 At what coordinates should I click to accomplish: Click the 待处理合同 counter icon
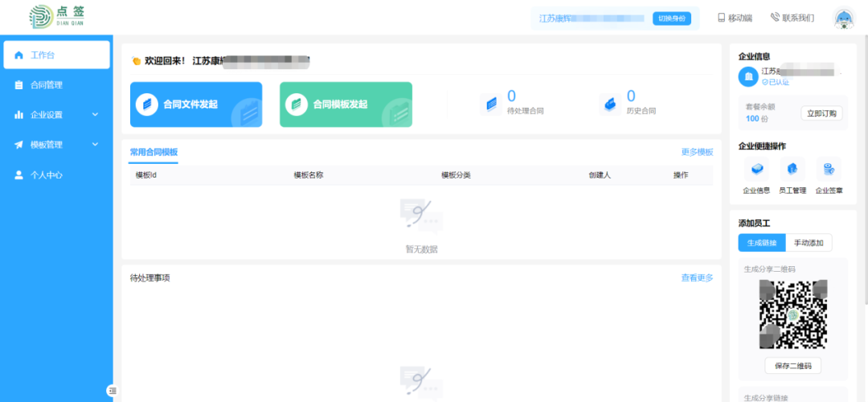point(489,104)
